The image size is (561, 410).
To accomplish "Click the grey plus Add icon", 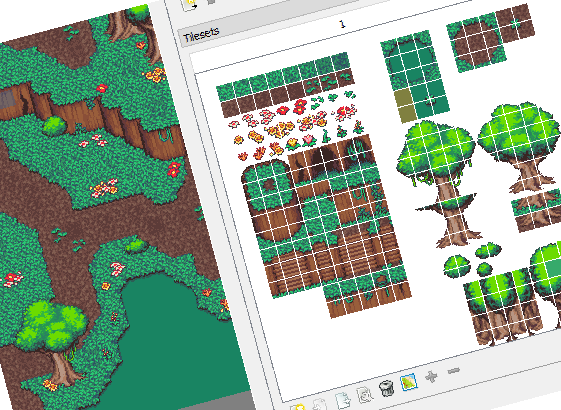I will tap(431, 376).
